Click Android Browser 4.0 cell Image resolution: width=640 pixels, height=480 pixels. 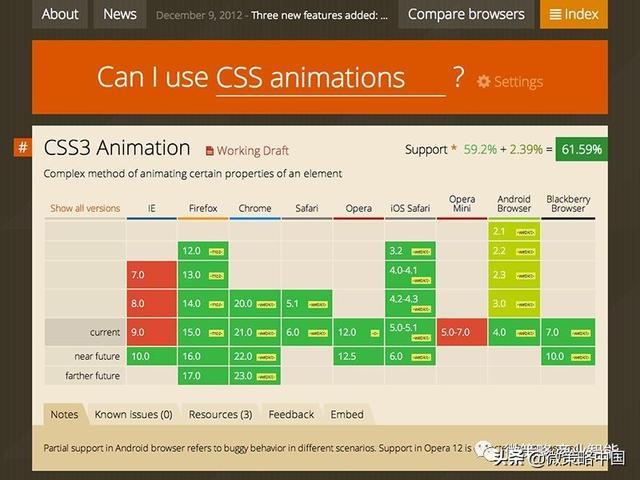click(514, 332)
